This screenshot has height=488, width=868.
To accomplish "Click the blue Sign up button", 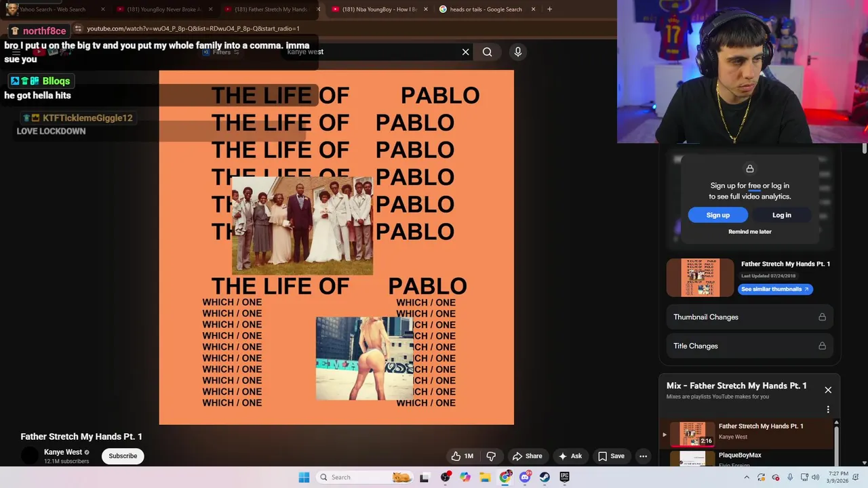I will click(717, 215).
